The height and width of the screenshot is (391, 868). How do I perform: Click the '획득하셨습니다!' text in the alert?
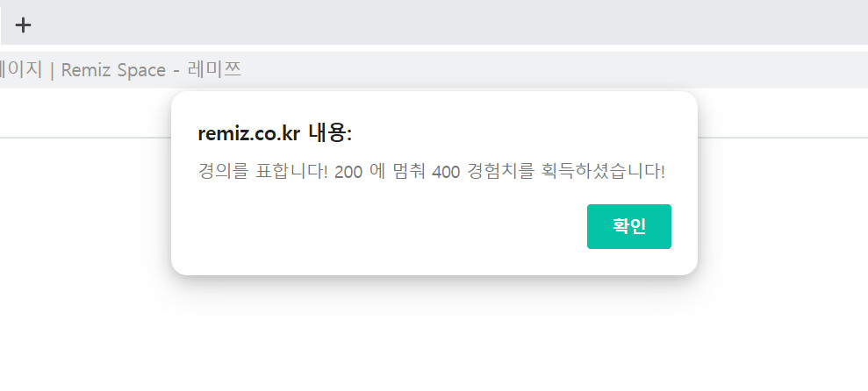point(604,172)
